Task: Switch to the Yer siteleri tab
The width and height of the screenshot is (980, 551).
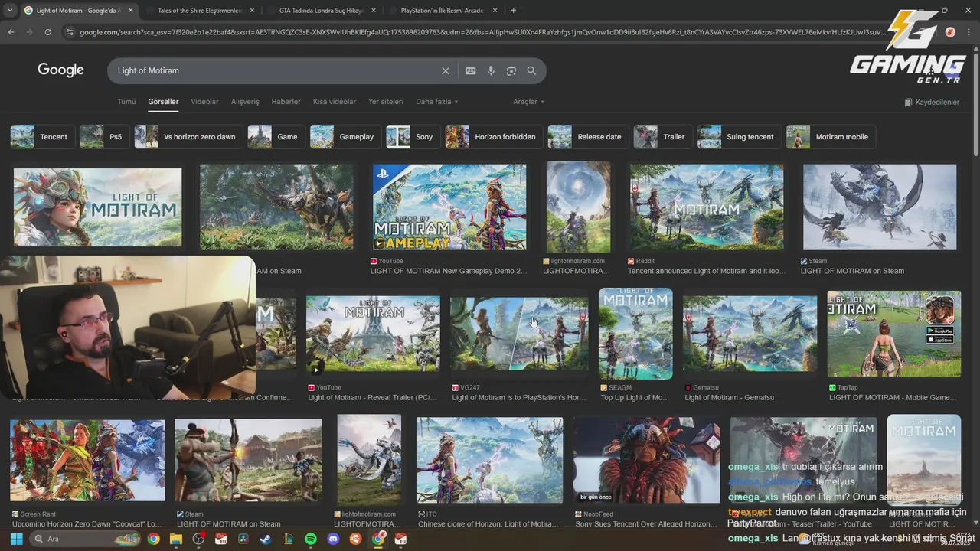Action: pyautogui.click(x=386, y=102)
